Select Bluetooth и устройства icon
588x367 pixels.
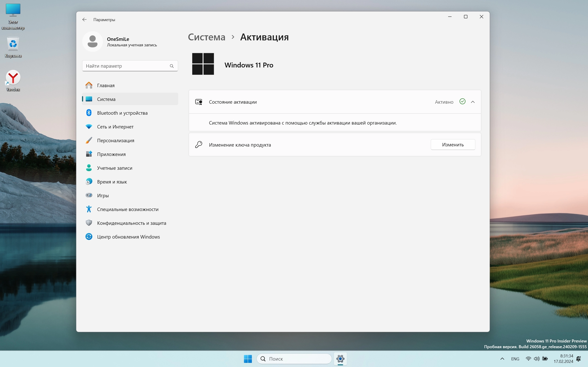pyautogui.click(x=89, y=113)
